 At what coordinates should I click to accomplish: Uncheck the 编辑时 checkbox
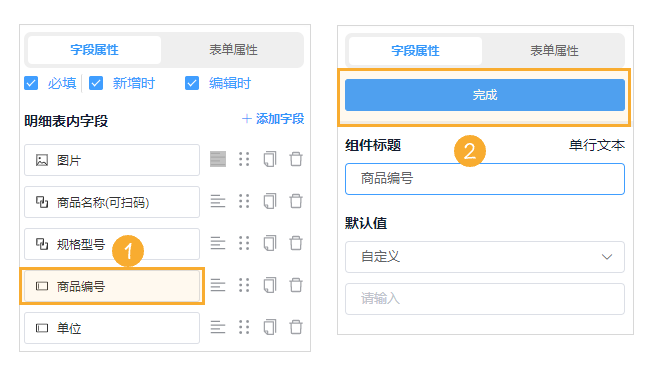pos(192,83)
